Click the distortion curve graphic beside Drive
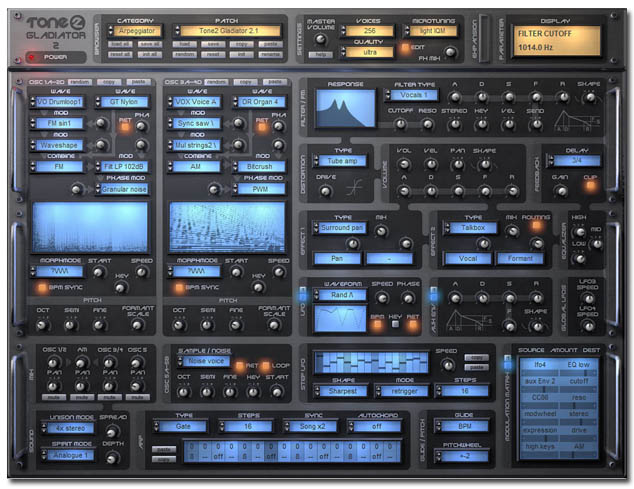This screenshot has width=634, height=489. 353,188
